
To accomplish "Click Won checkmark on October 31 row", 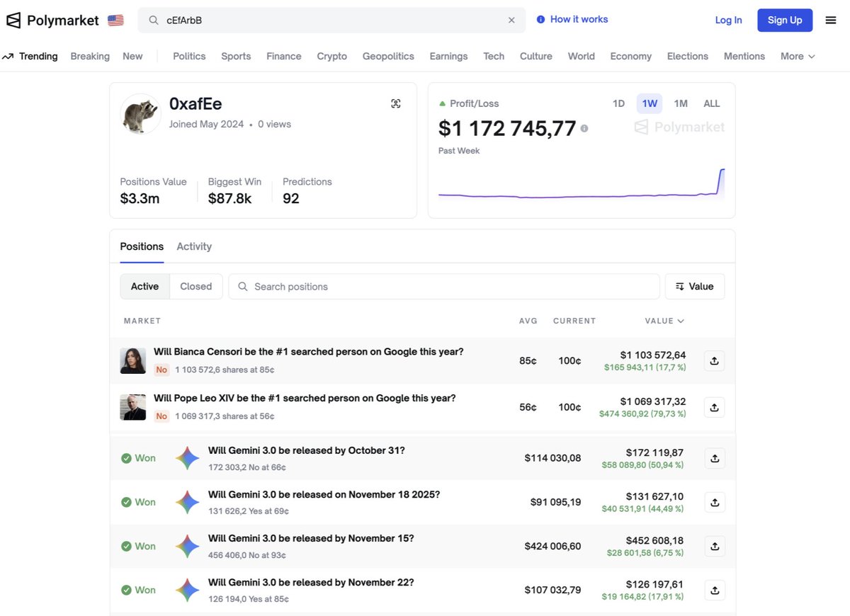I will tap(126, 458).
